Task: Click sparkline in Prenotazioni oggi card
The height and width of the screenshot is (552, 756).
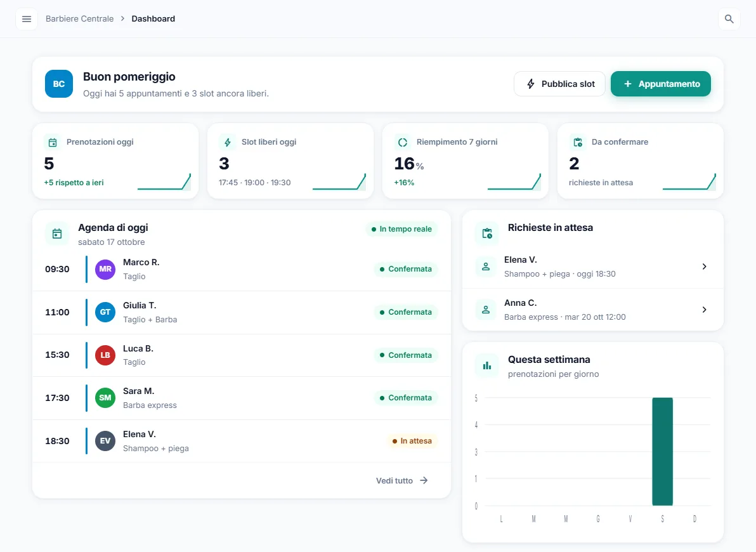Action: pyautogui.click(x=164, y=181)
